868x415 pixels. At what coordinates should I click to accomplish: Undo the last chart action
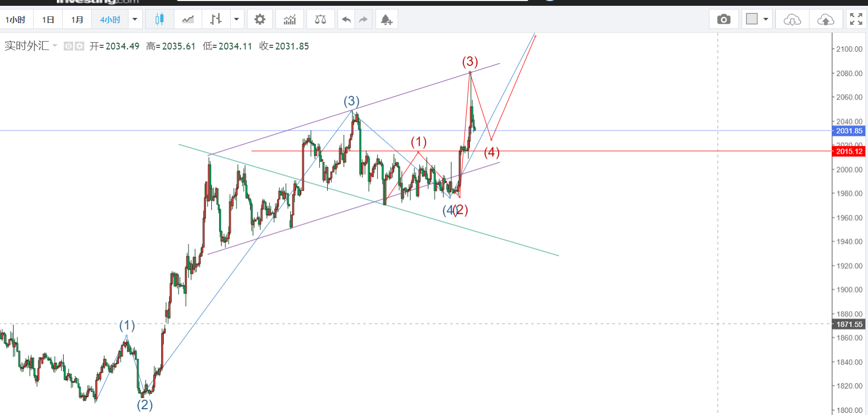[346, 19]
